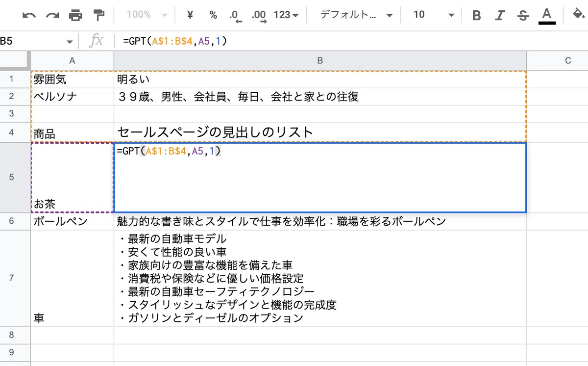Image resolution: width=588 pixels, height=366 pixels.
Task: Click cell containing ペルソナ
Action: [72, 96]
